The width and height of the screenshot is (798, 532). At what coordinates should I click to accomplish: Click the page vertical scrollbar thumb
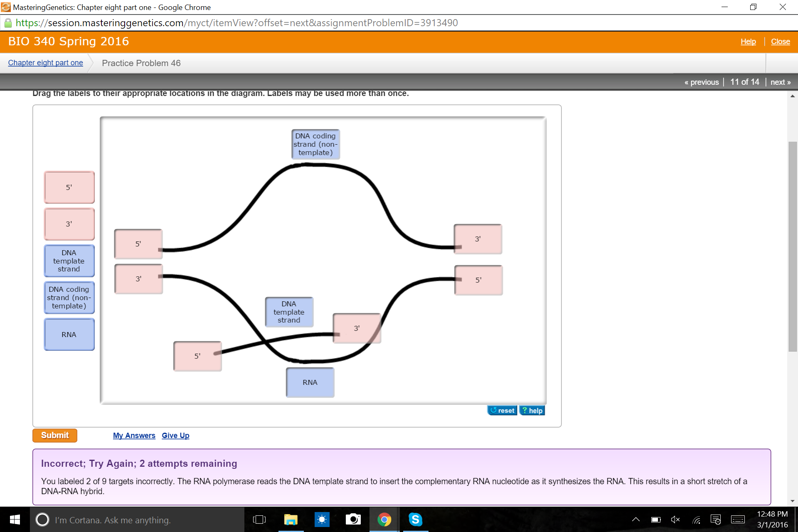coord(793,246)
